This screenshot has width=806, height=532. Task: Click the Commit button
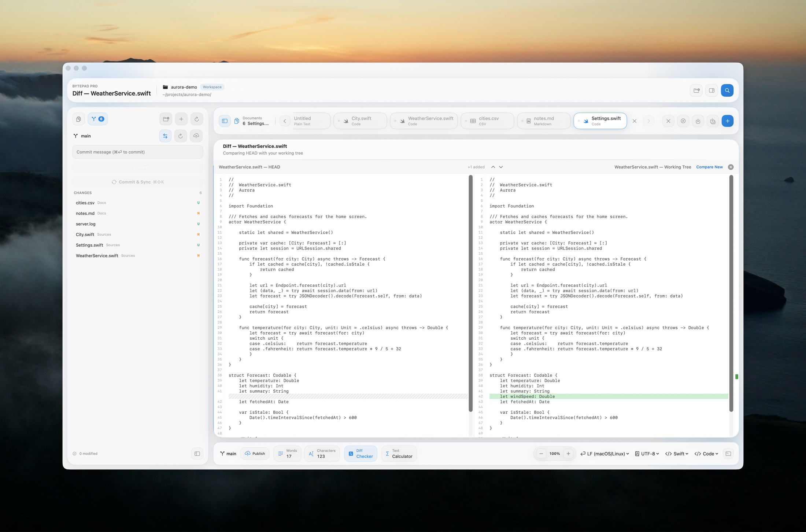point(138,167)
